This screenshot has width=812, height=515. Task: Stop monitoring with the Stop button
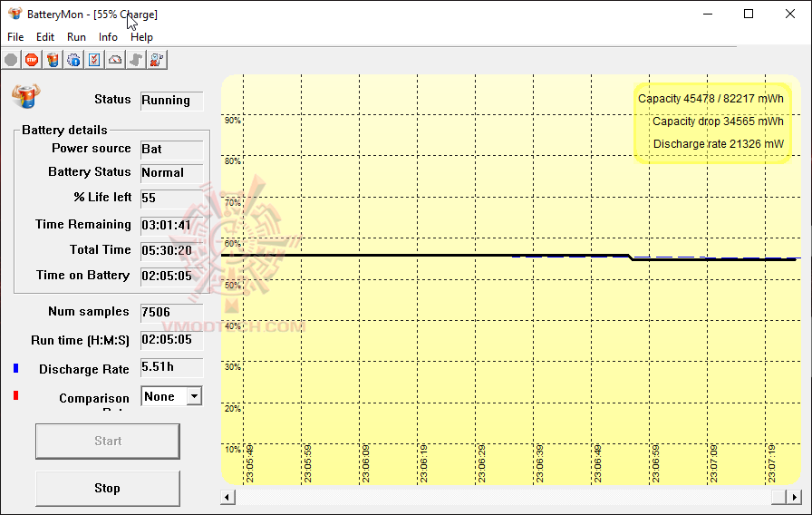point(108,488)
